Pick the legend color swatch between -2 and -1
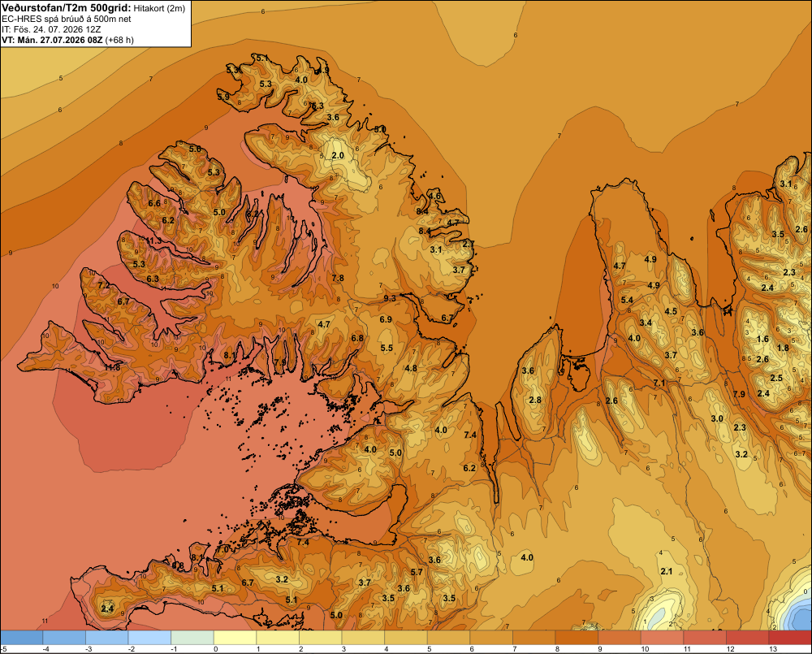Image resolution: width=812 pixels, height=654 pixels. pyautogui.click(x=149, y=638)
